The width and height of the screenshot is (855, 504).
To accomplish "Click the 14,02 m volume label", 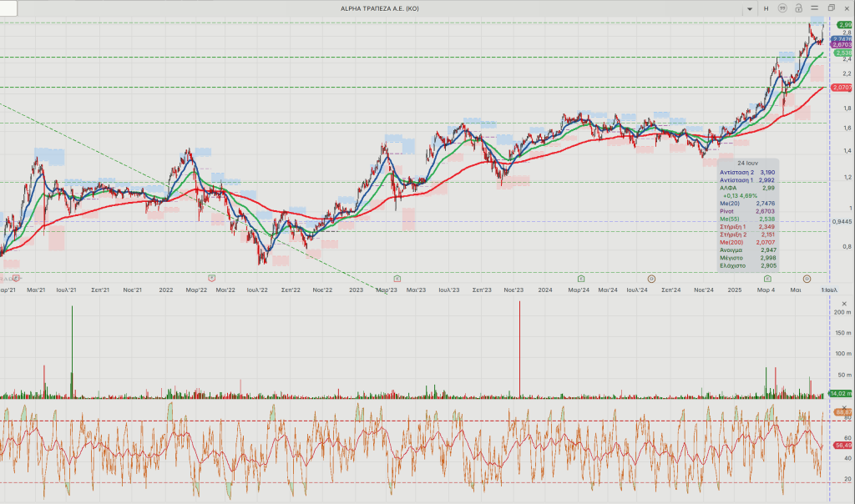I will [839, 393].
